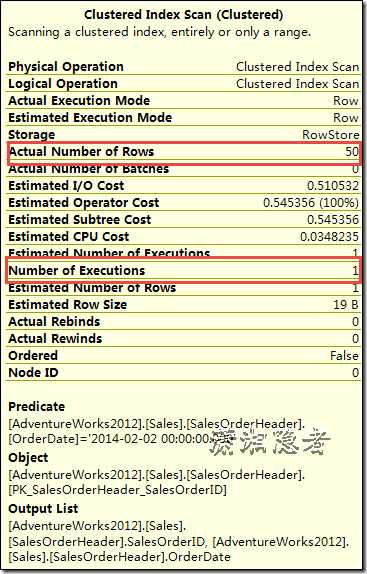
Task: Select the Clustered Index Scan (Clustered) title
Action: point(184,15)
